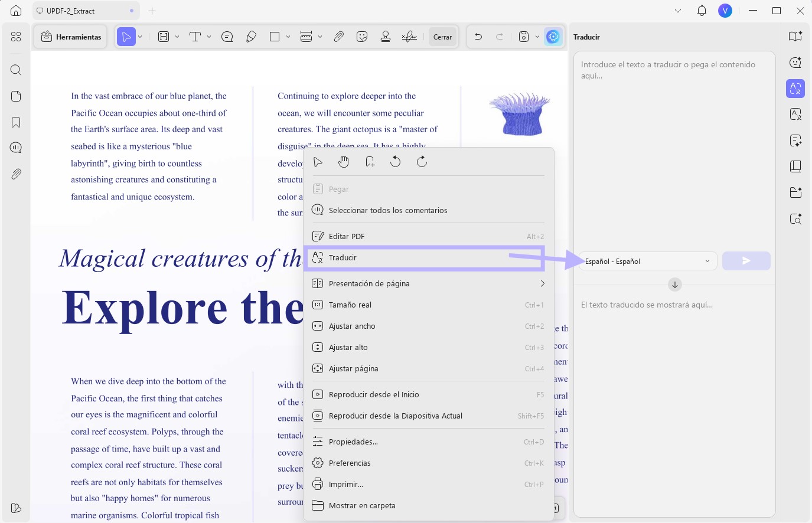812x523 pixels.
Task: Select hand tool in context menu
Action: [x=344, y=162]
